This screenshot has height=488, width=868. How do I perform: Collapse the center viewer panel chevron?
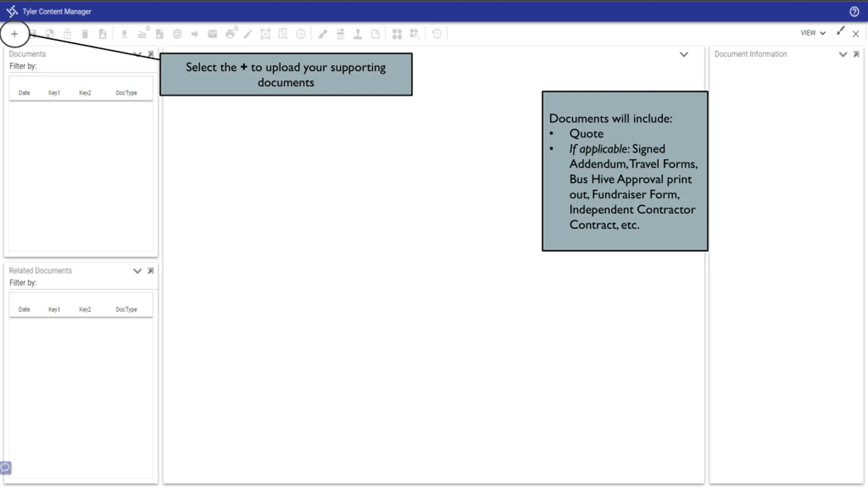(x=684, y=54)
